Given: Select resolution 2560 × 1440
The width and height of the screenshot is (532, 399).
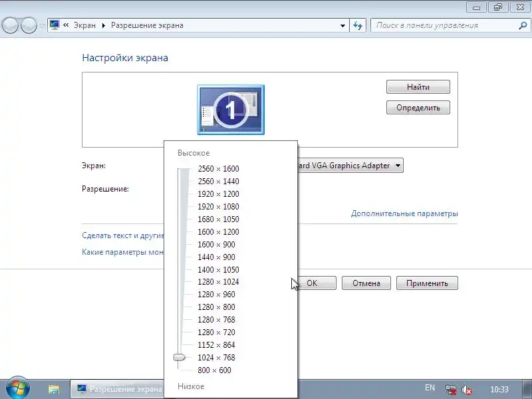Looking at the screenshot, I should [x=219, y=181].
